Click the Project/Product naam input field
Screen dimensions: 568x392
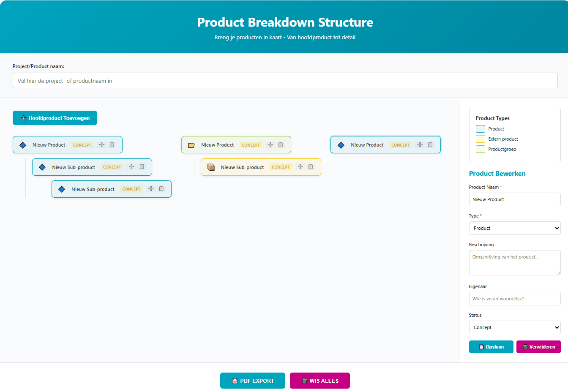tap(285, 80)
